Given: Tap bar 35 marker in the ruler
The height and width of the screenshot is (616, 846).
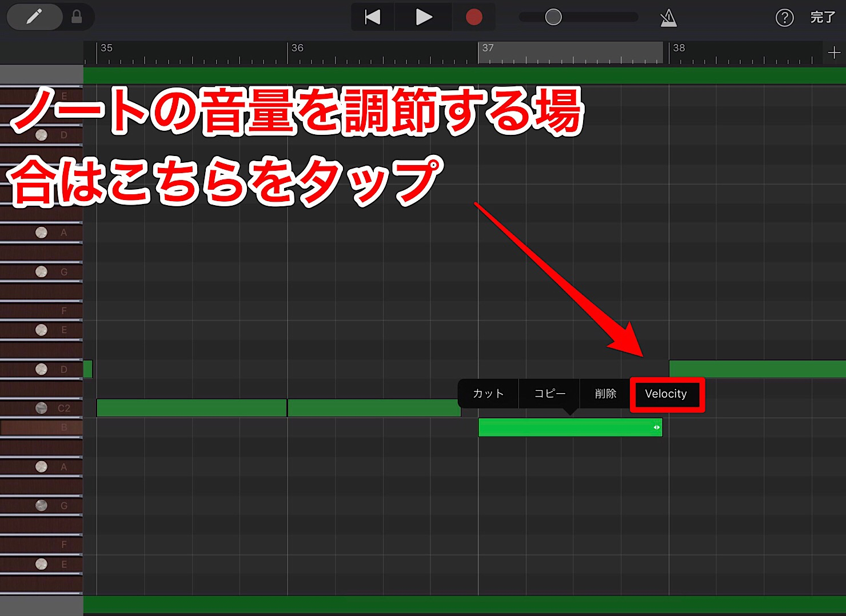Looking at the screenshot, I should pyautogui.click(x=106, y=48).
